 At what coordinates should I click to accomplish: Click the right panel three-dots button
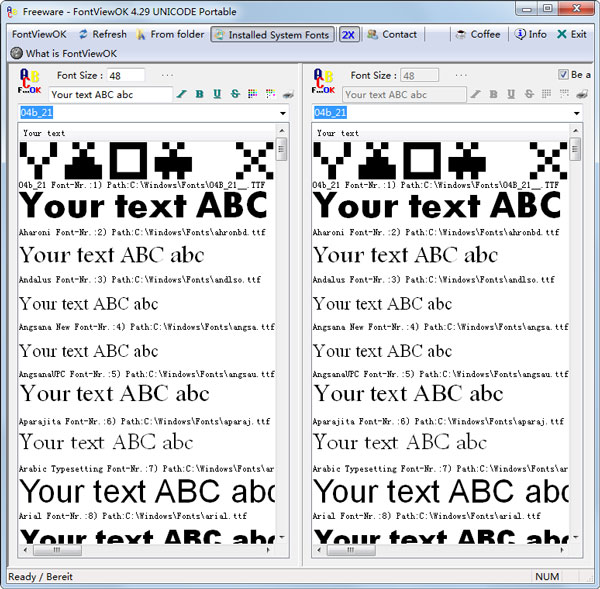click(x=461, y=75)
